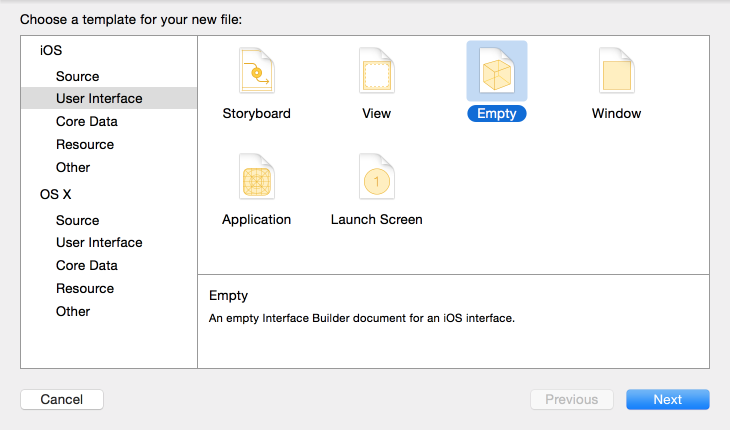Select the Storyboard template icon
Screen dimensions: 730x430
(256, 72)
